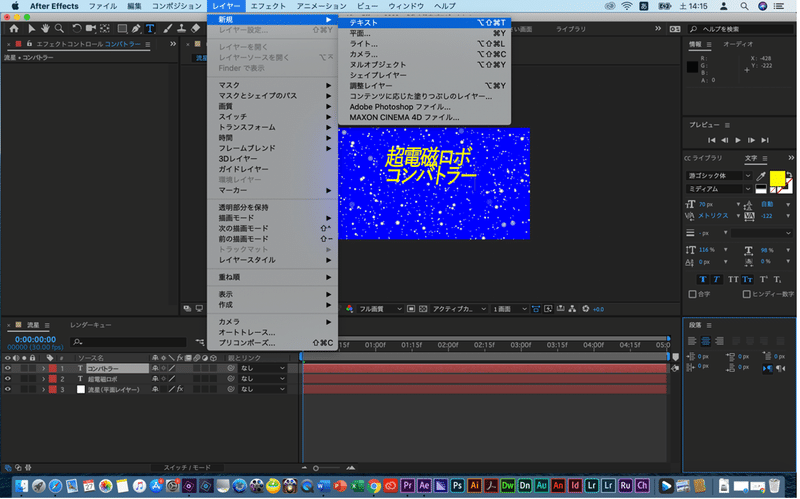Image resolution: width=800 pixels, height=499 pixels.
Task: Step to next frame in Preview panel
Action: click(752, 140)
